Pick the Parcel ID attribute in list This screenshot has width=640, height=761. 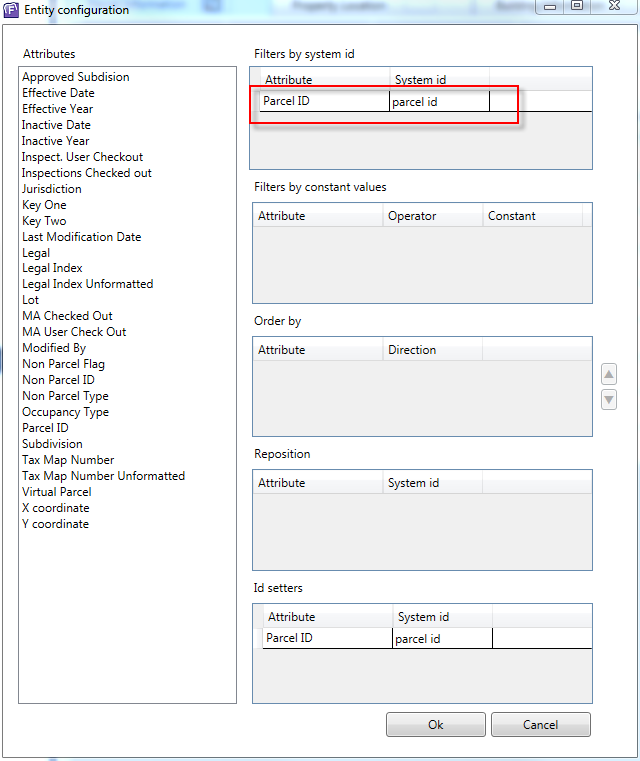click(46, 428)
